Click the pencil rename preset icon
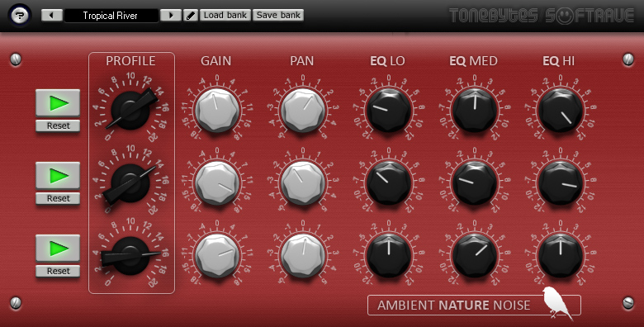Viewport: 644px width, 327px height. click(x=190, y=16)
